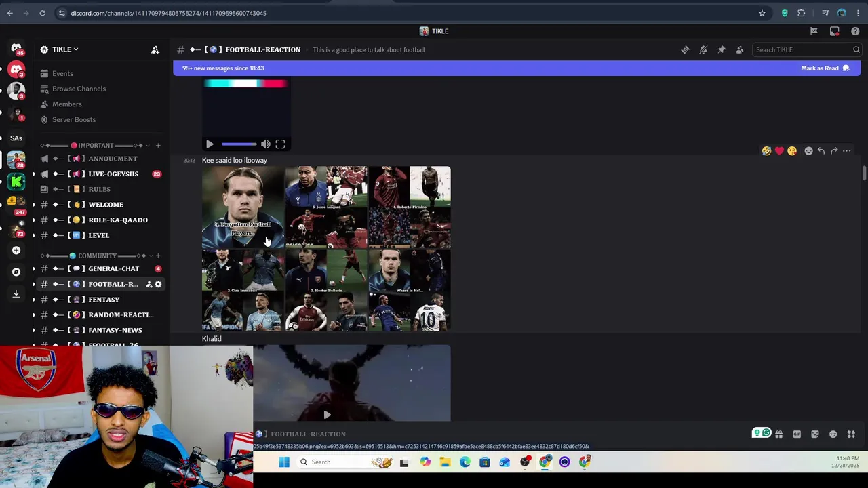This screenshot has height=488, width=868.
Task: Play the dark video below Khalid
Action: [x=327, y=415]
